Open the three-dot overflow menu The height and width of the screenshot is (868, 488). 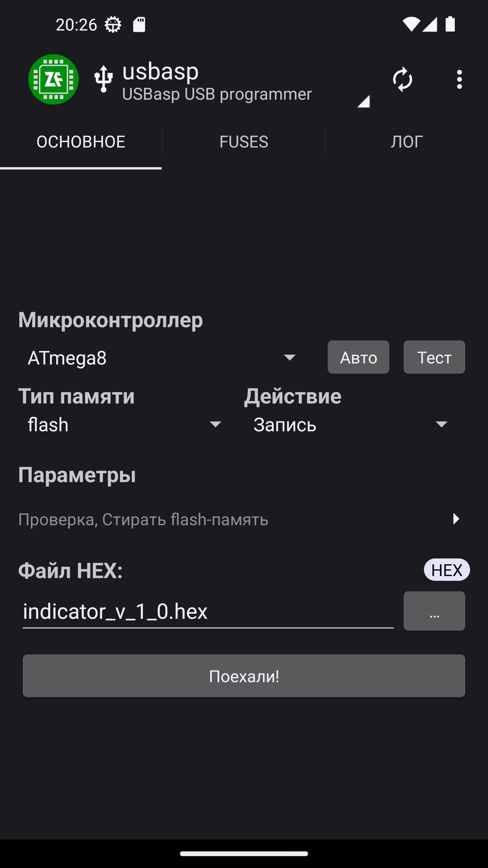pyautogui.click(x=459, y=79)
